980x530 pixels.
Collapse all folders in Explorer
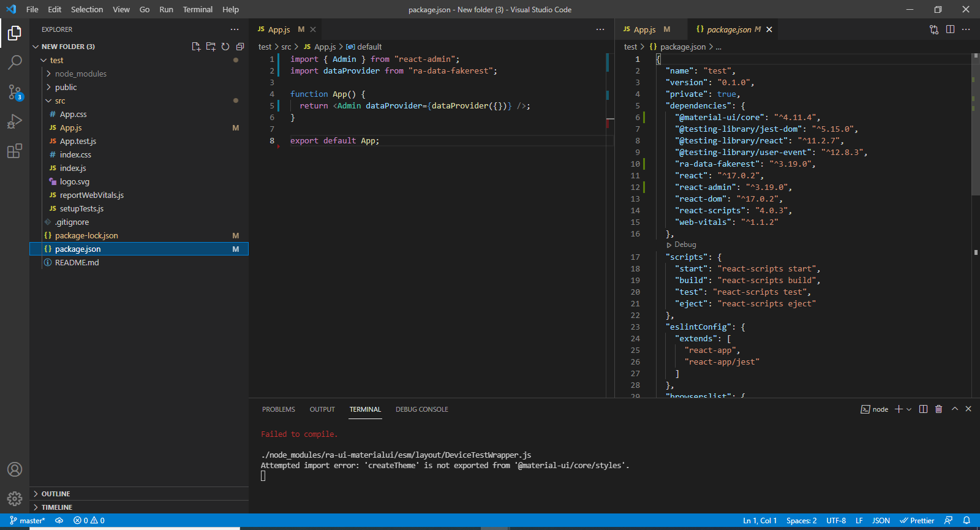point(240,47)
